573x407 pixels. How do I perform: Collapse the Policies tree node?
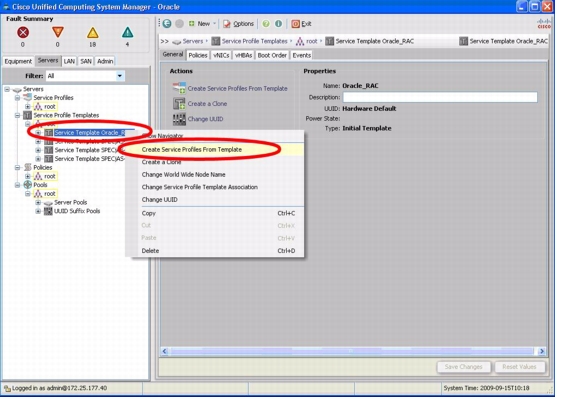tap(18, 168)
